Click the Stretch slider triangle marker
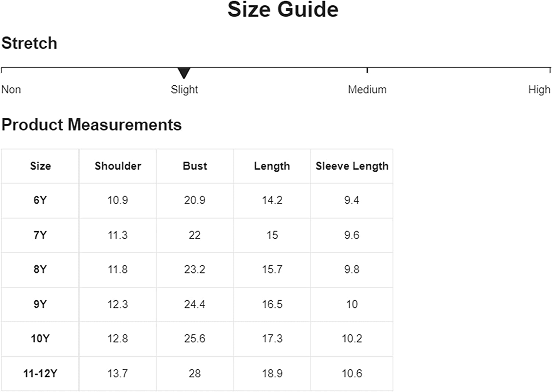 click(184, 73)
